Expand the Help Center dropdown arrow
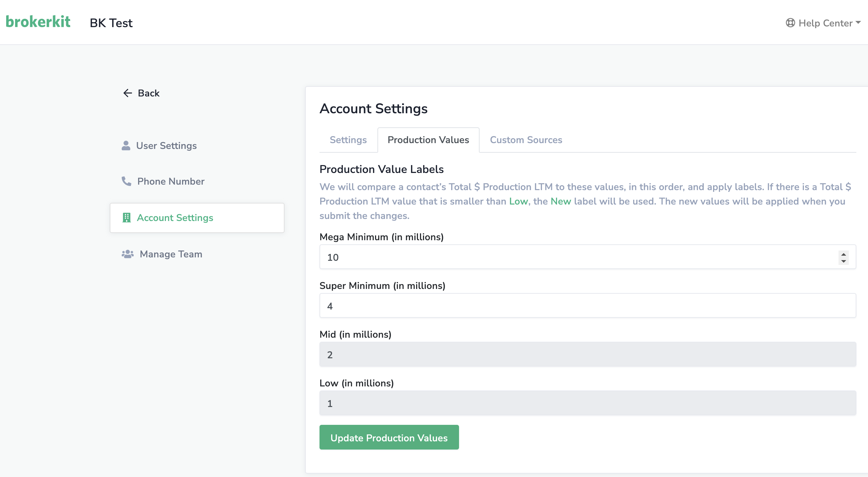 [858, 23]
